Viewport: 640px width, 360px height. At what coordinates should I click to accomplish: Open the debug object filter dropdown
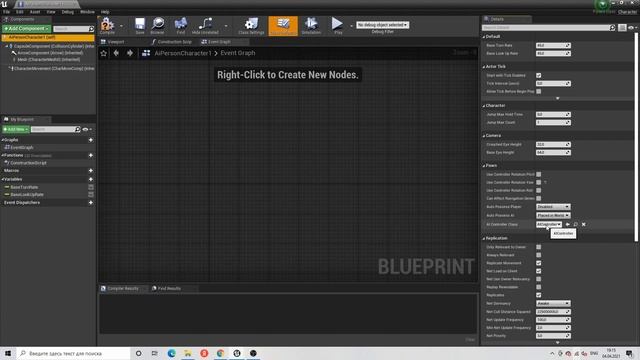(382, 25)
